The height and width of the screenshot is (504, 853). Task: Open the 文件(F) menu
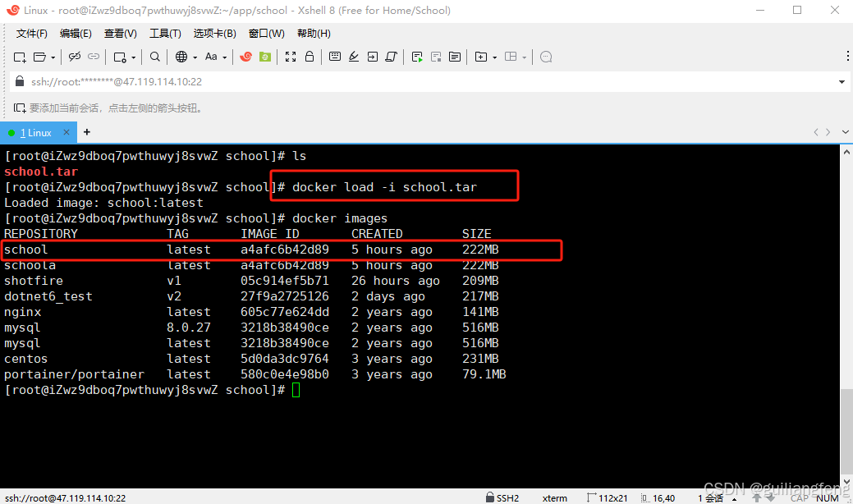point(31,33)
